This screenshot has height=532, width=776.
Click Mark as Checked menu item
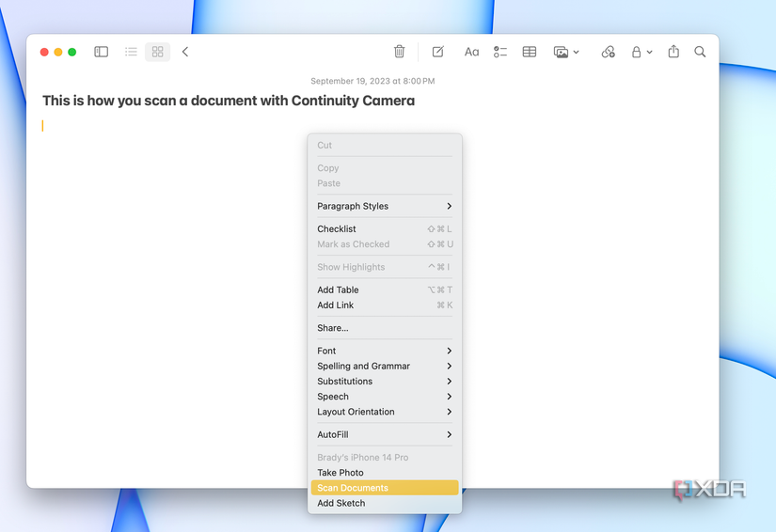click(x=385, y=244)
